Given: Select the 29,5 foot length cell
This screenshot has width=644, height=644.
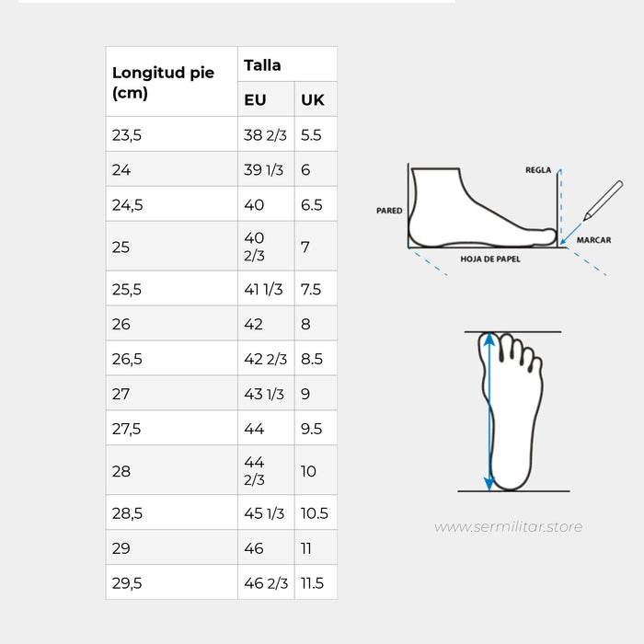Looking at the screenshot, I should click(x=127, y=583).
